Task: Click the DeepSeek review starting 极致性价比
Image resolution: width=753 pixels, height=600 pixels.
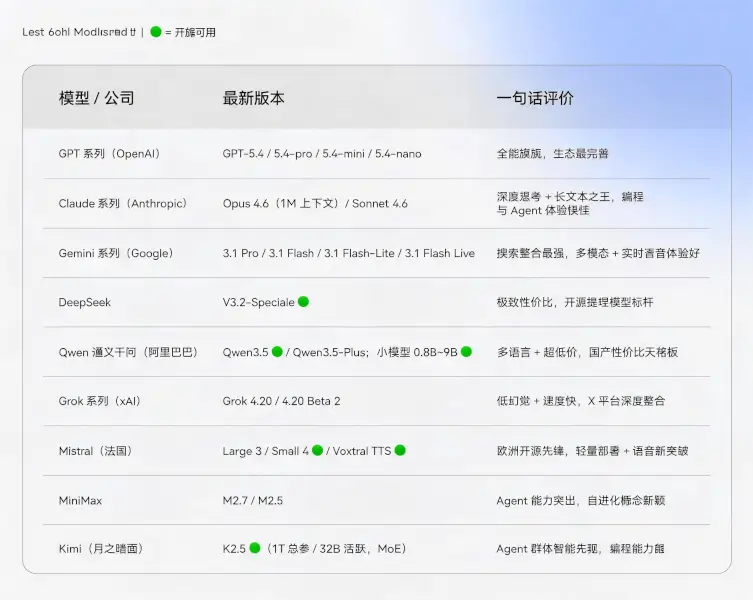Action: pos(575,303)
